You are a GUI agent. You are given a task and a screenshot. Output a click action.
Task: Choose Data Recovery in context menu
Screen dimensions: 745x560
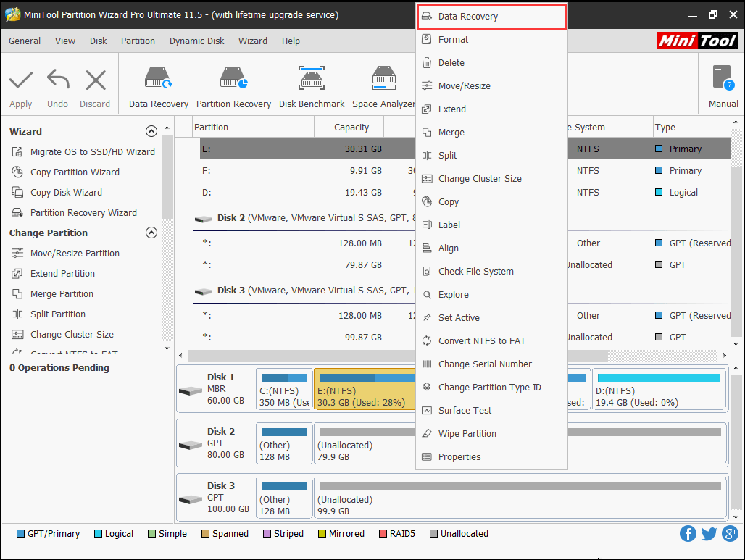[x=492, y=17]
